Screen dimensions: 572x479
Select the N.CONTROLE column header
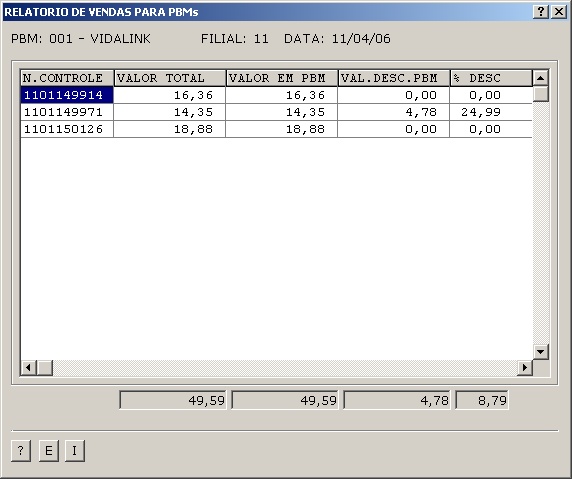coord(67,78)
